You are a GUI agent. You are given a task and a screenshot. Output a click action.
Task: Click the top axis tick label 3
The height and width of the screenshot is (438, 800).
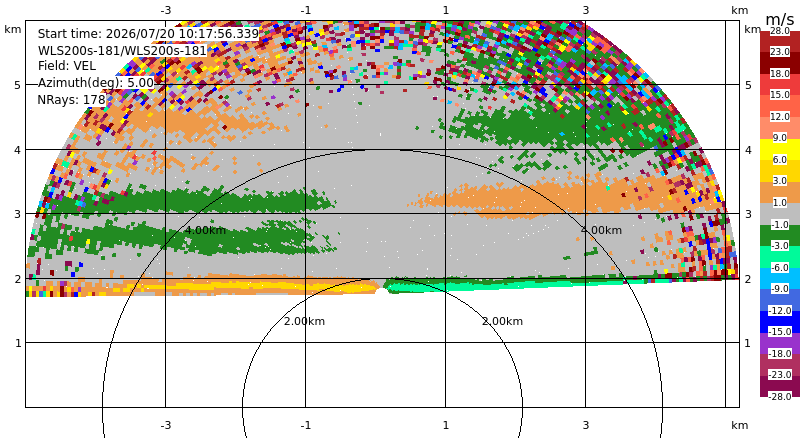[x=586, y=10]
